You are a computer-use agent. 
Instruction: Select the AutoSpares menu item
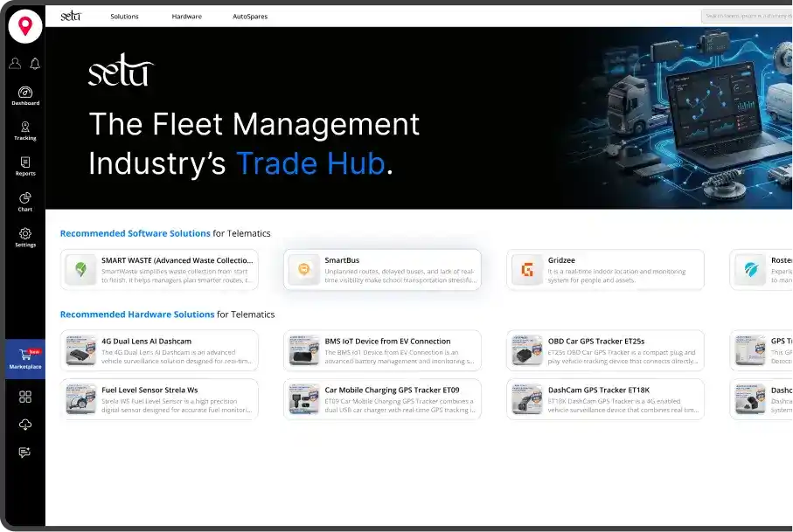(250, 17)
